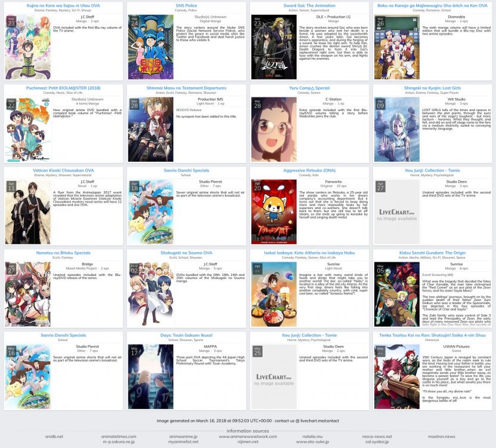Click the Tenka Touitsu Koi no Ran poster
The image size is (496, 448).
pyautogui.click(x=397, y=377)
